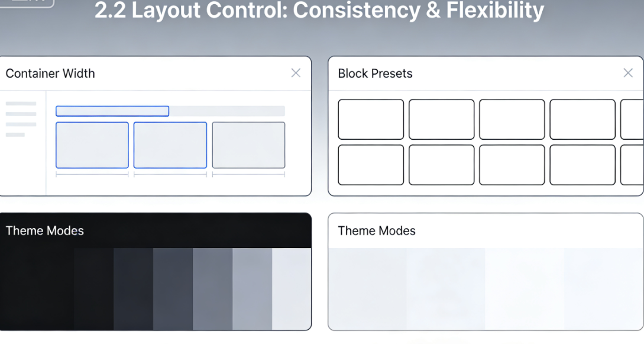Screen dimensions: 644x344
Task: Select the first blue-outlined layout card
Action: tap(92, 144)
